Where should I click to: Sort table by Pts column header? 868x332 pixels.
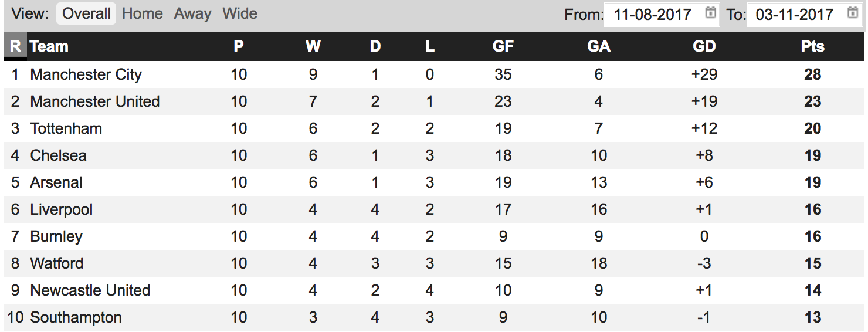tap(813, 46)
